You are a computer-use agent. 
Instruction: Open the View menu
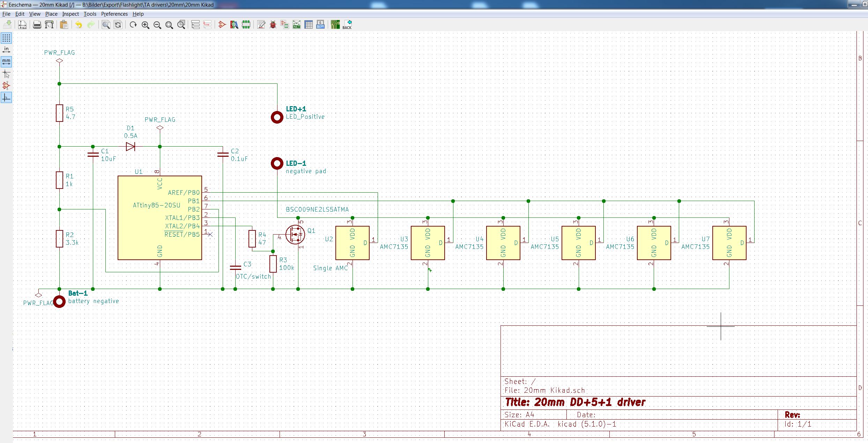point(35,14)
